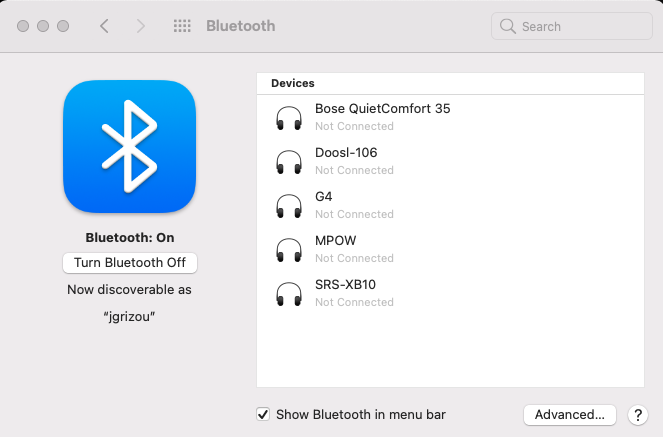Click the Bluetooth window title
The image size is (663, 437).
coord(241,26)
